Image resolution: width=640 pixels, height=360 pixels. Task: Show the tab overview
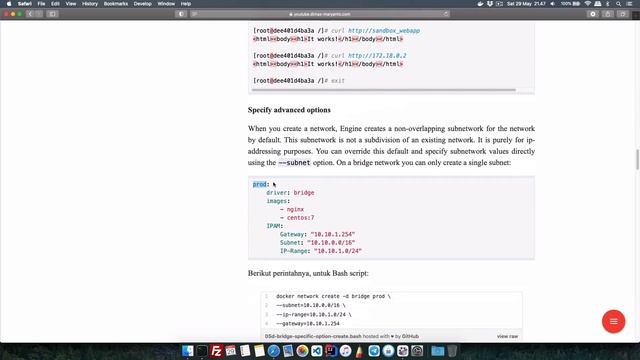(622, 14)
